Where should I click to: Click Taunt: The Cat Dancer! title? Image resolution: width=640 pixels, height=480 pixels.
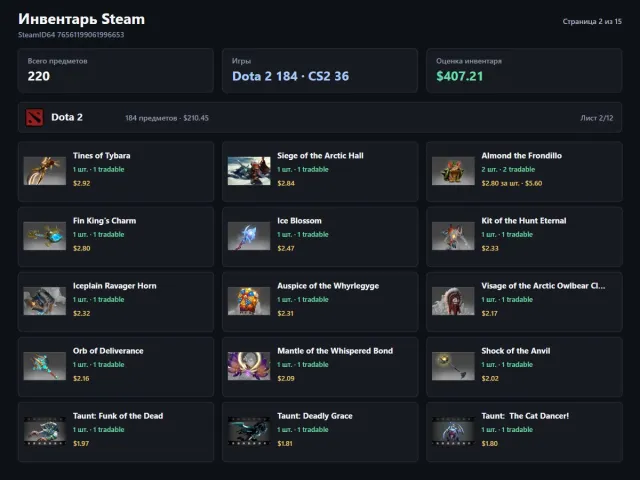click(525, 416)
